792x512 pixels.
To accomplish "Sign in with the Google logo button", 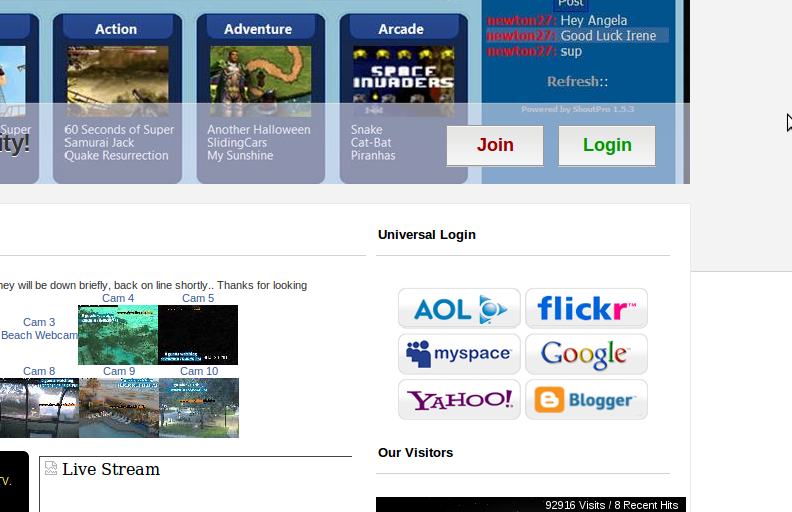I will pyautogui.click(x=586, y=353).
